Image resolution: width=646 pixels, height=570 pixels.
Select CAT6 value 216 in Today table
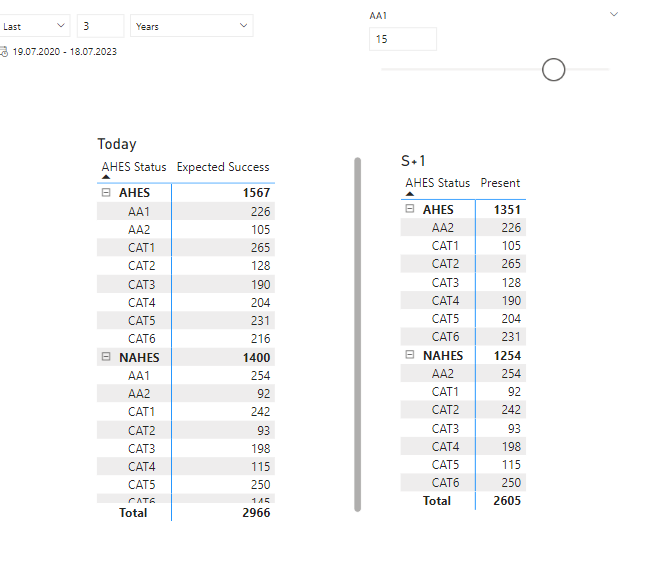coord(260,339)
